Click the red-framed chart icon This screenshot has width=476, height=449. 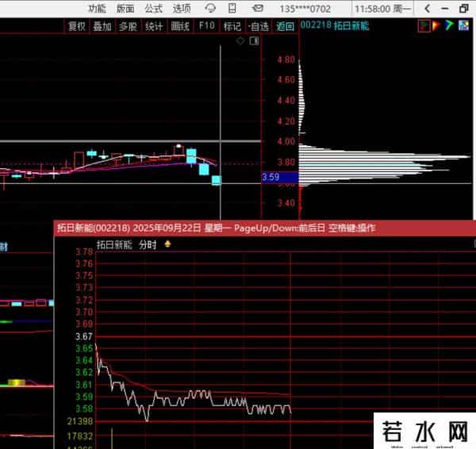pos(424,26)
